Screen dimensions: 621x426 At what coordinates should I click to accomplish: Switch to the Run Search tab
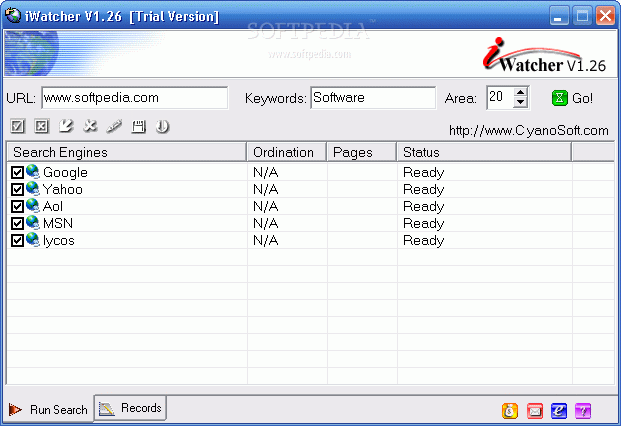(x=48, y=409)
